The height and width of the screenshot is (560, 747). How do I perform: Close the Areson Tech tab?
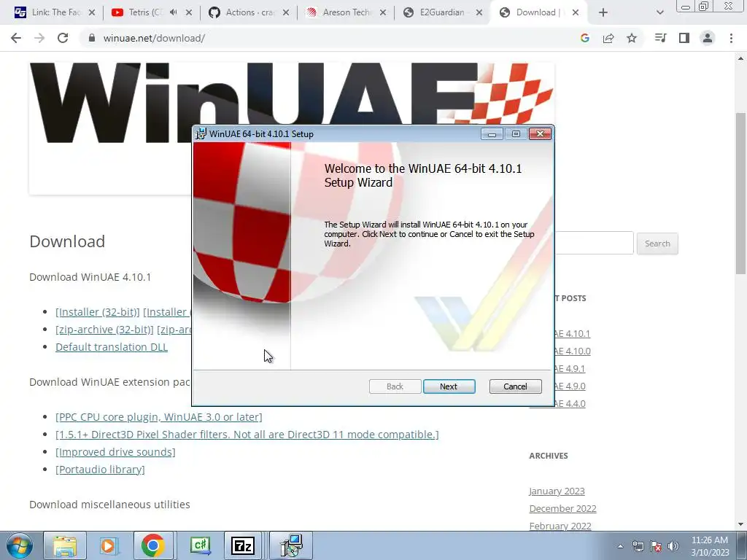tap(383, 12)
